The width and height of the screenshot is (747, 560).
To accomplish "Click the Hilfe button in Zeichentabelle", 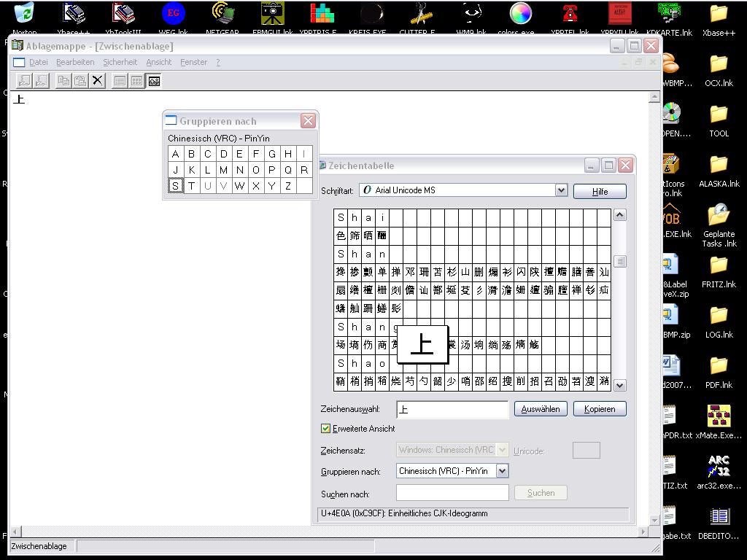I will (599, 191).
